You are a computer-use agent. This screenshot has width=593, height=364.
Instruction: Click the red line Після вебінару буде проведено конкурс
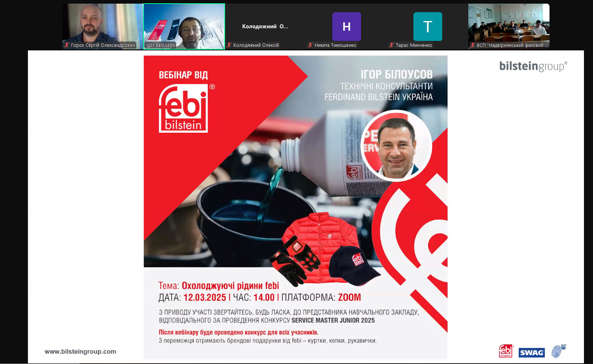239,332
